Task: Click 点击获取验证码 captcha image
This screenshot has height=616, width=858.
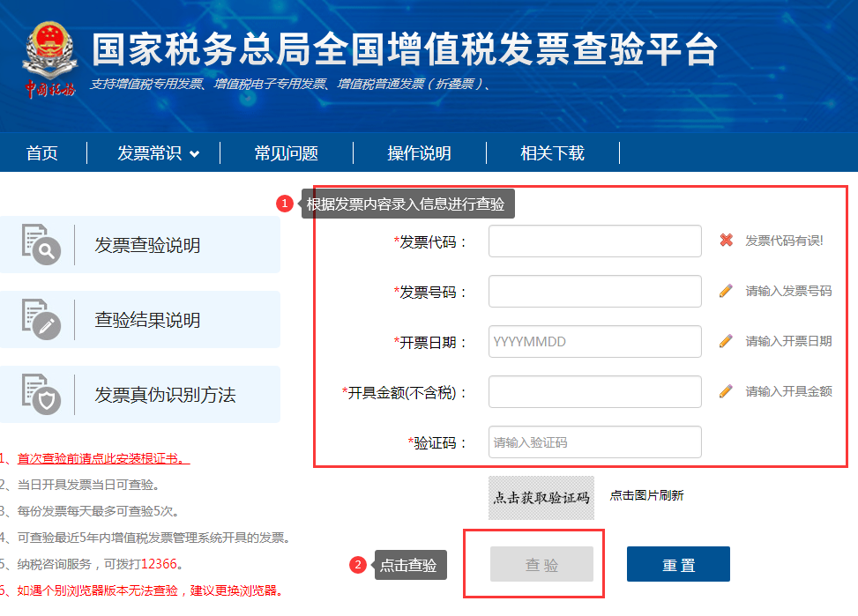Action: [541, 497]
